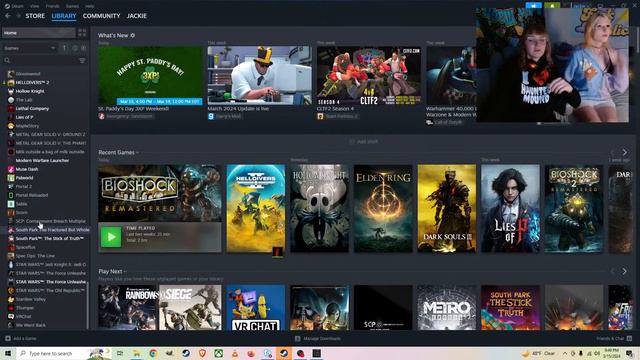Expand the Play Next shelf dropdown
Image resolution: width=640 pixels, height=360 pixels.
(x=125, y=271)
